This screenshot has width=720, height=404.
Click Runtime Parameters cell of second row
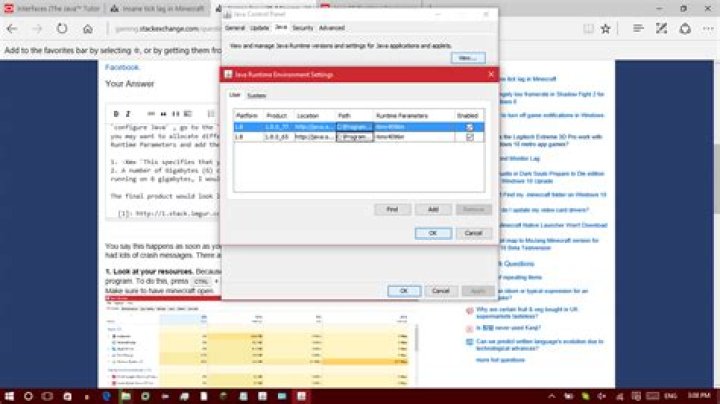click(414, 137)
